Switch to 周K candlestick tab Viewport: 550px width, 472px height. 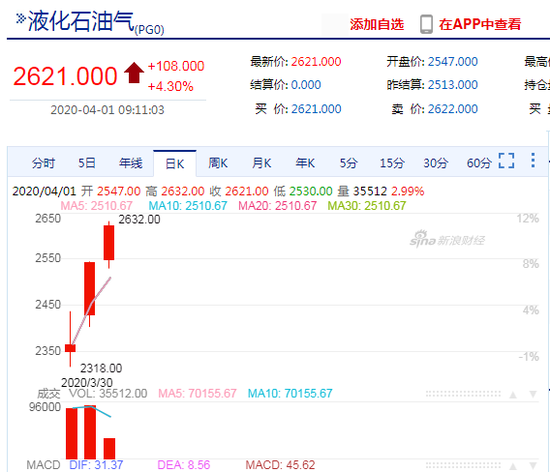(x=218, y=163)
